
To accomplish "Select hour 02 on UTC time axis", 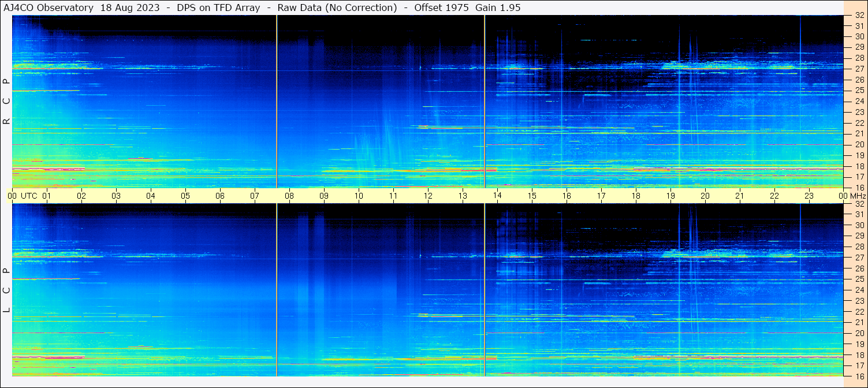I will 81,196.
